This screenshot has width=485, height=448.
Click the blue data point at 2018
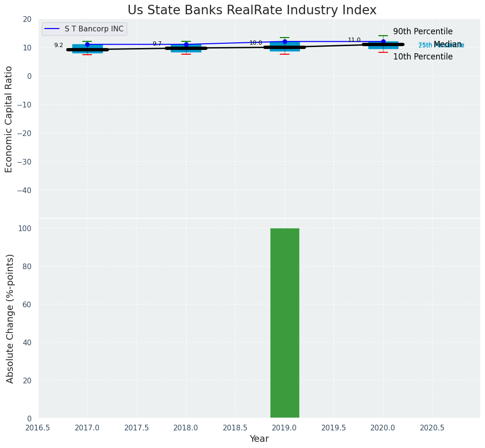click(x=186, y=45)
